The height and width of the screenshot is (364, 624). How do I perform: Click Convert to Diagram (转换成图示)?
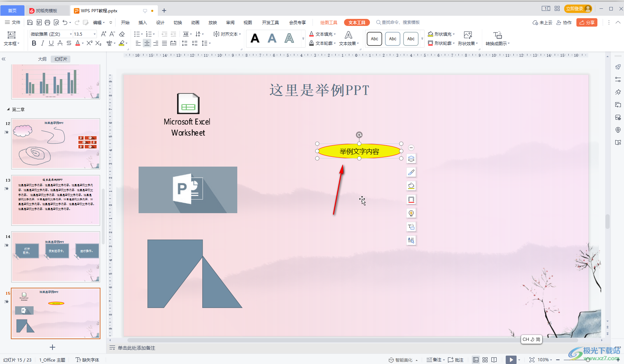pyautogui.click(x=498, y=38)
